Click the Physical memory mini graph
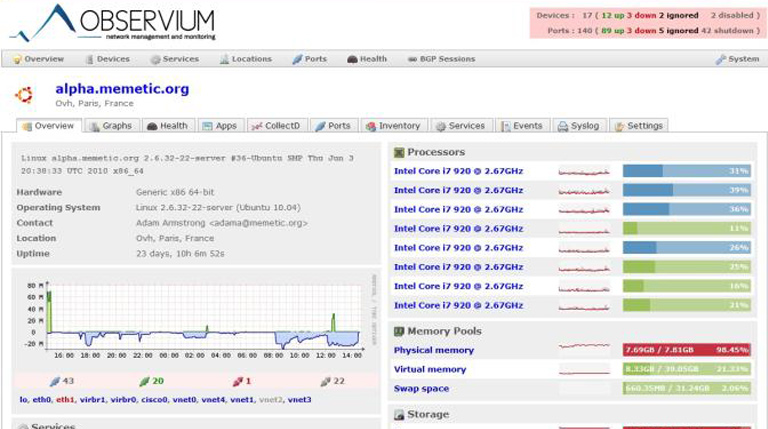Viewport: 768px width, 429px height. point(584,350)
